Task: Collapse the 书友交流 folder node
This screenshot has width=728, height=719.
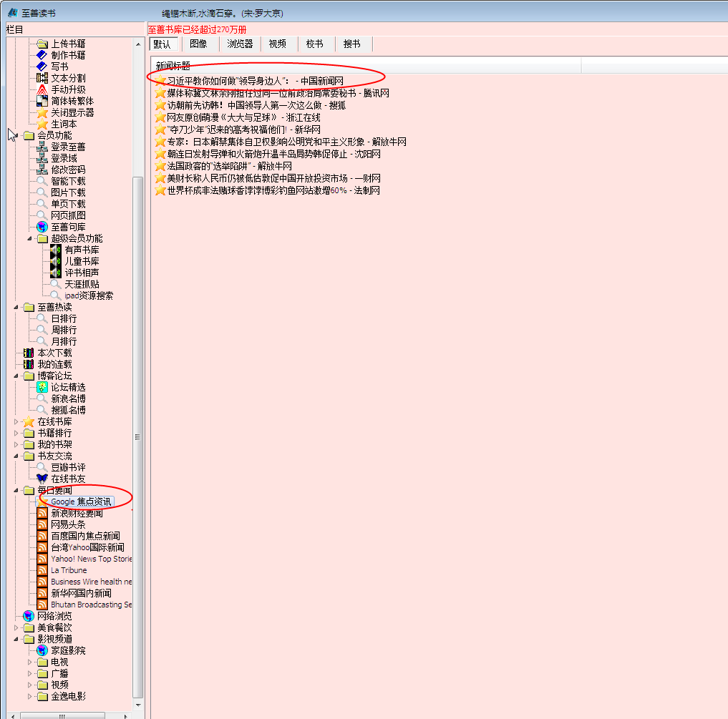Action: click(x=16, y=456)
